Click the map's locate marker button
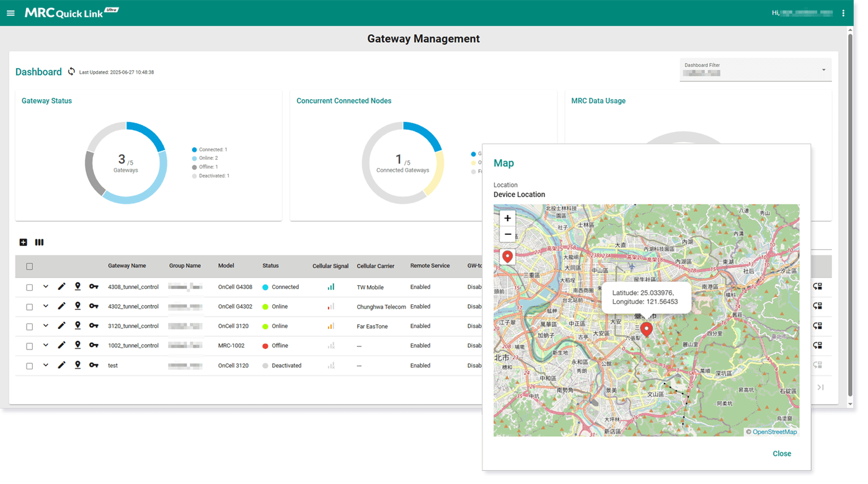The image size is (868, 484). pos(507,257)
